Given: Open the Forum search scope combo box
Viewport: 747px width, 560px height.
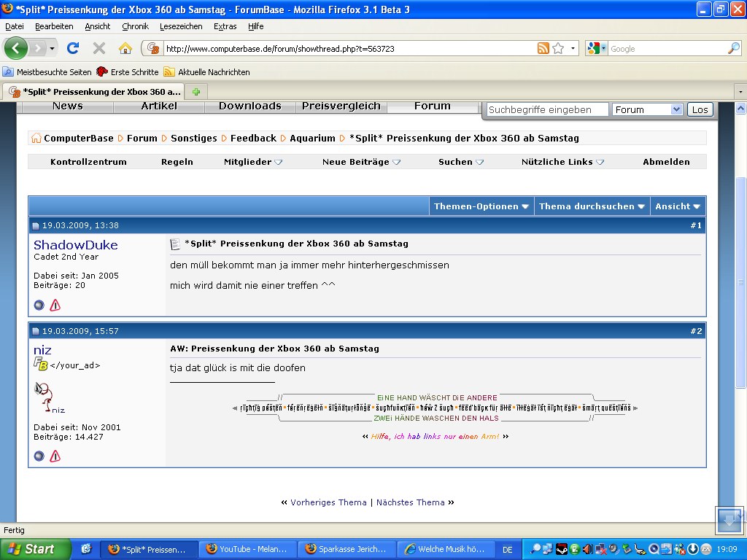Looking at the screenshot, I should (648, 109).
